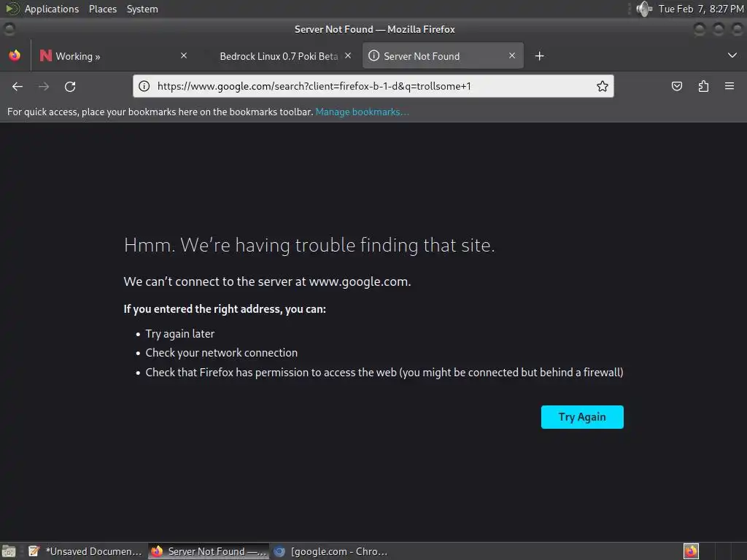Open the Extensions puzzle icon
The image size is (747, 560).
tap(703, 86)
